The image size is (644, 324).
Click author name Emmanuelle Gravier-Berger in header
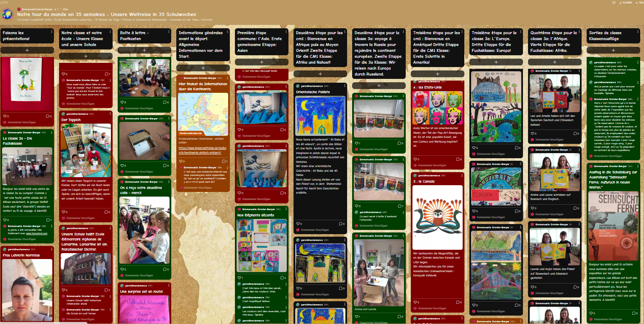(x=37, y=9)
